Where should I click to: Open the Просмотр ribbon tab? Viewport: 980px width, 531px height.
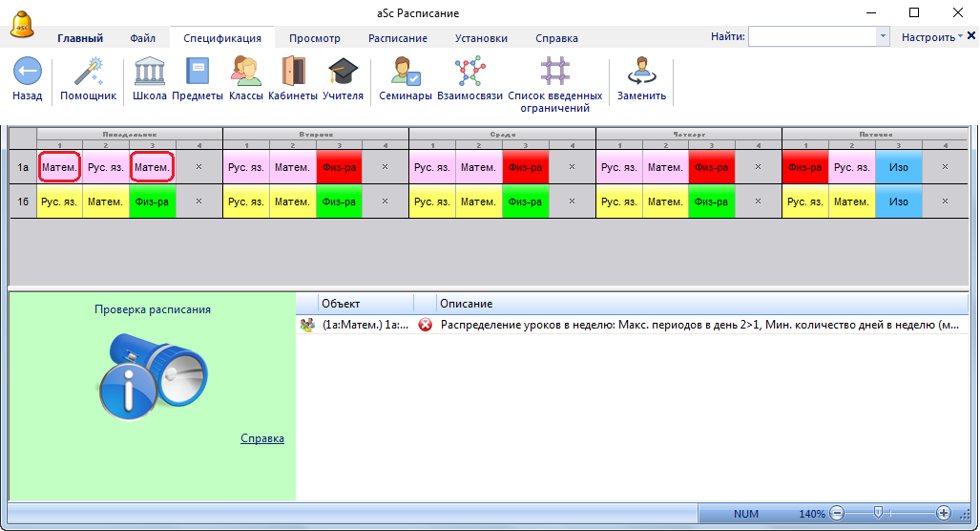coord(314,38)
